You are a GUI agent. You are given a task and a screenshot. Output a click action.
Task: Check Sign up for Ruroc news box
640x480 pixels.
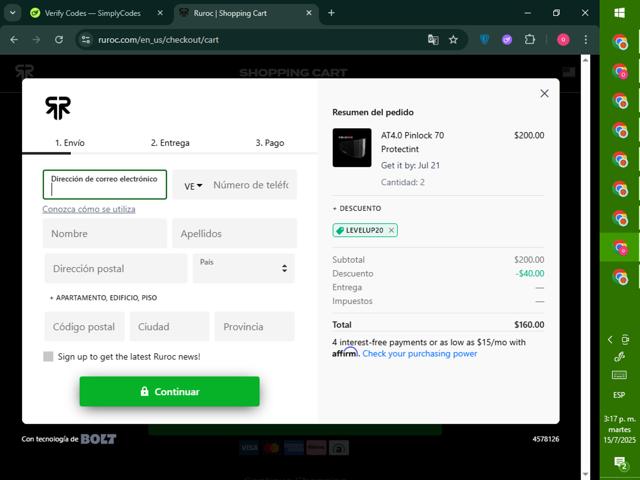coord(48,357)
